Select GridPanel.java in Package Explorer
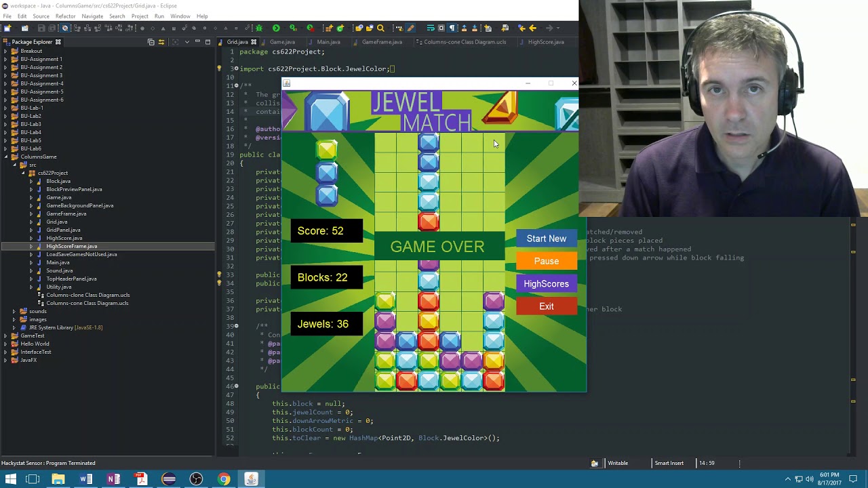Viewport: 868px width, 488px height. tap(63, 230)
